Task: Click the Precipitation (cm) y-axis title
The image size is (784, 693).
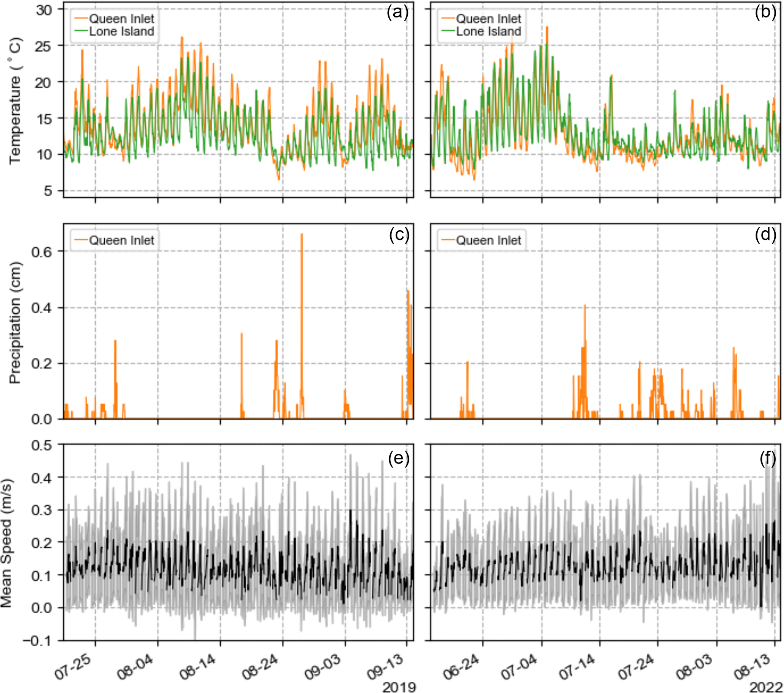Action: coord(14,322)
